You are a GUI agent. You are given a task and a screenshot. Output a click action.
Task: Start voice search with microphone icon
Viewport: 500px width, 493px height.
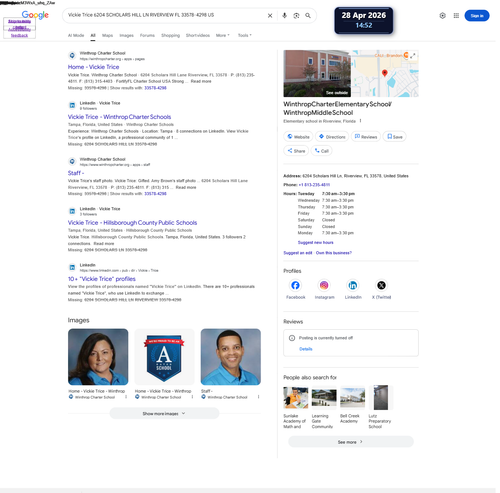(284, 16)
